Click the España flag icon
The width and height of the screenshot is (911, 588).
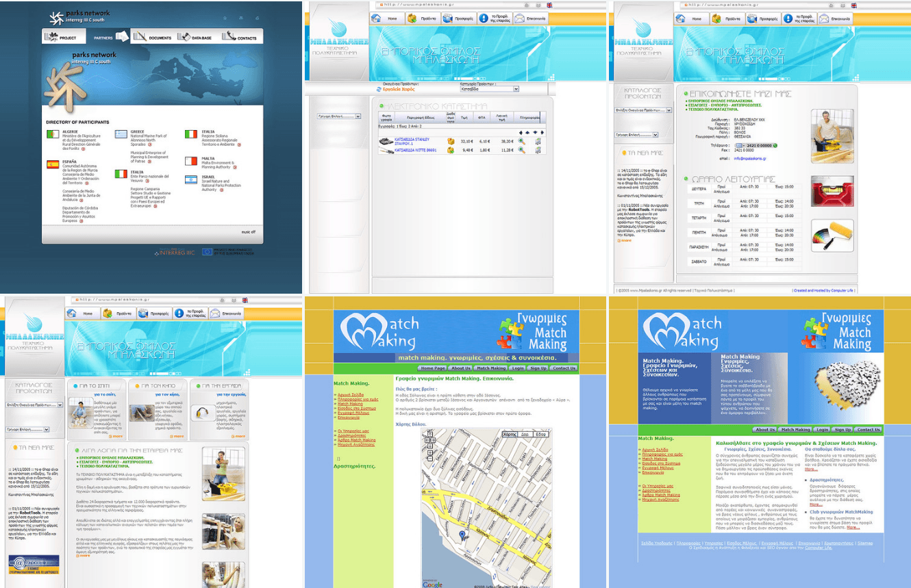[x=52, y=164]
